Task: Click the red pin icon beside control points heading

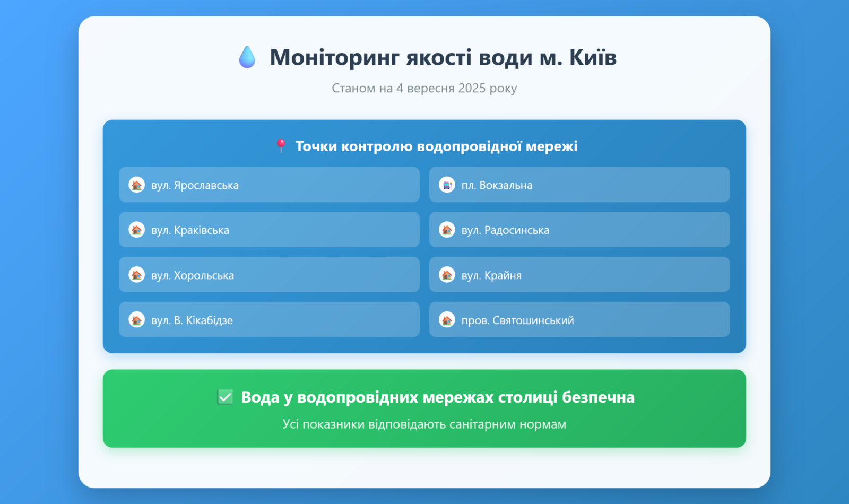Action: [x=281, y=146]
